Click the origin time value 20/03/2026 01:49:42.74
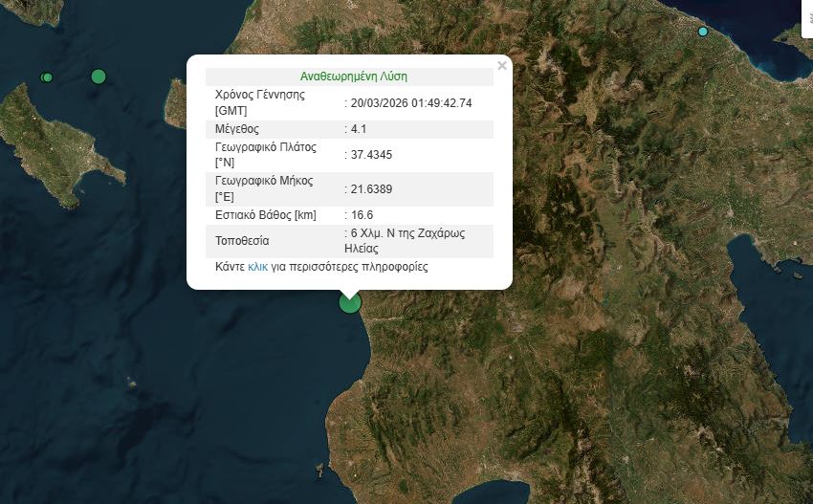The image size is (813, 504). [411, 102]
